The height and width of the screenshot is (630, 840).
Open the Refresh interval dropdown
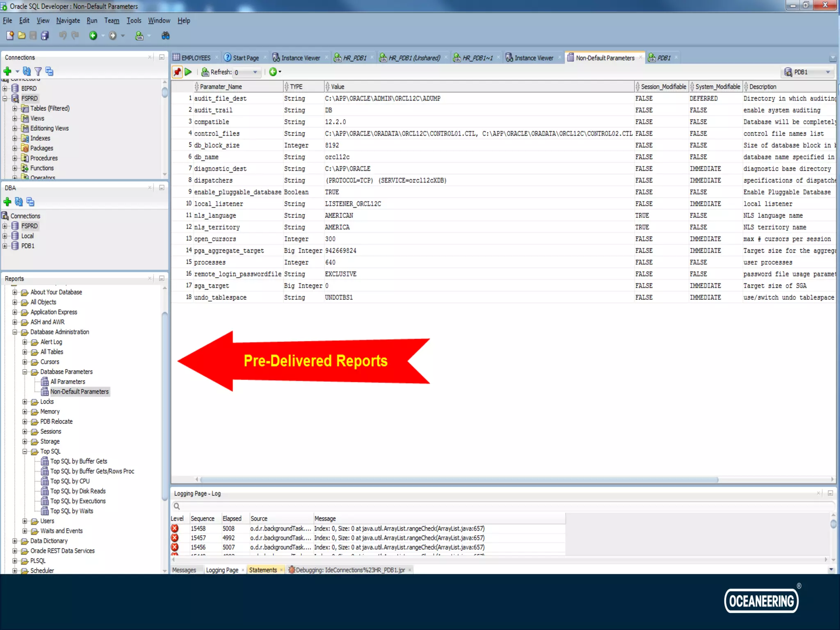pos(255,73)
